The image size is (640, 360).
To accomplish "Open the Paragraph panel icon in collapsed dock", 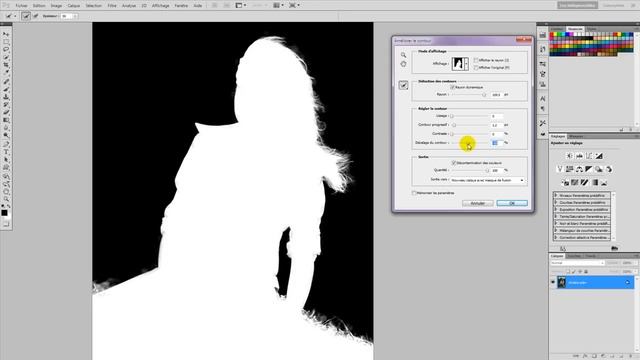I will coord(542,109).
